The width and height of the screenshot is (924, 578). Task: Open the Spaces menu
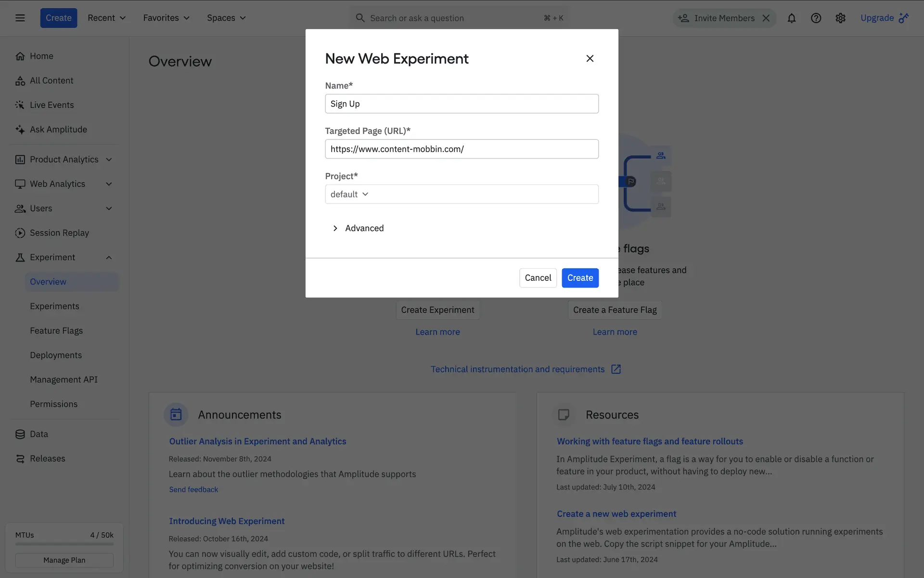(x=226, y=18)
